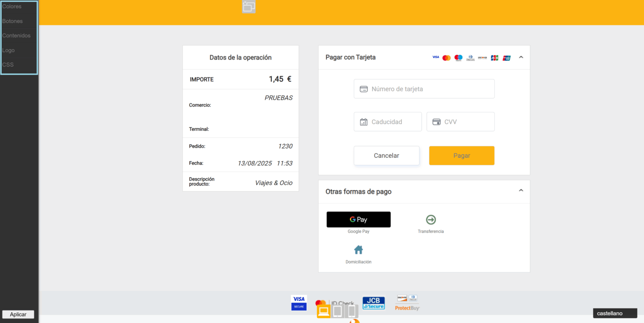Open the Logo customization option

(9, 50)
